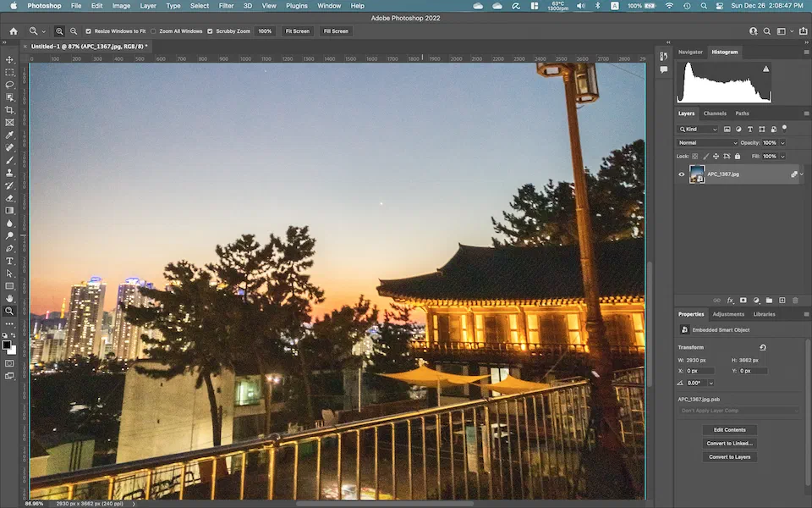Select the Lasso tool

coord(10,85)
